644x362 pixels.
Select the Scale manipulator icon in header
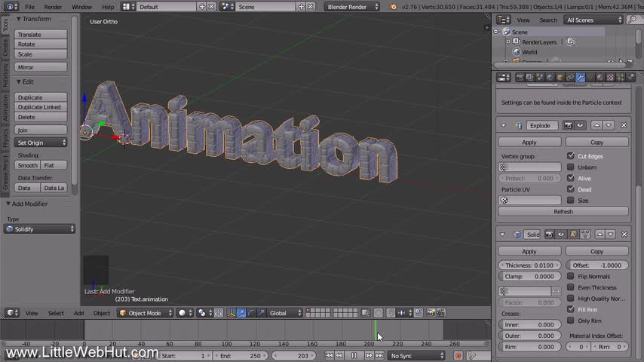click(x=261, y=313)
